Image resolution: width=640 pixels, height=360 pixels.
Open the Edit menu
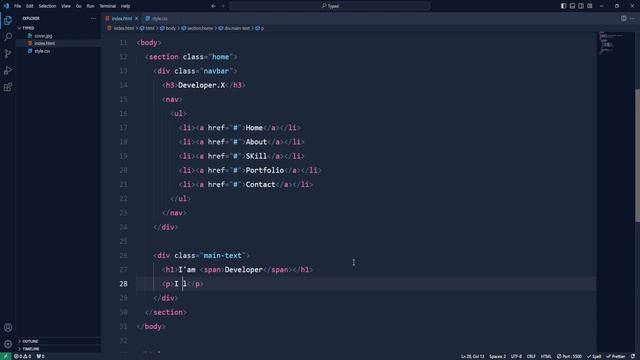pos(30,6)
